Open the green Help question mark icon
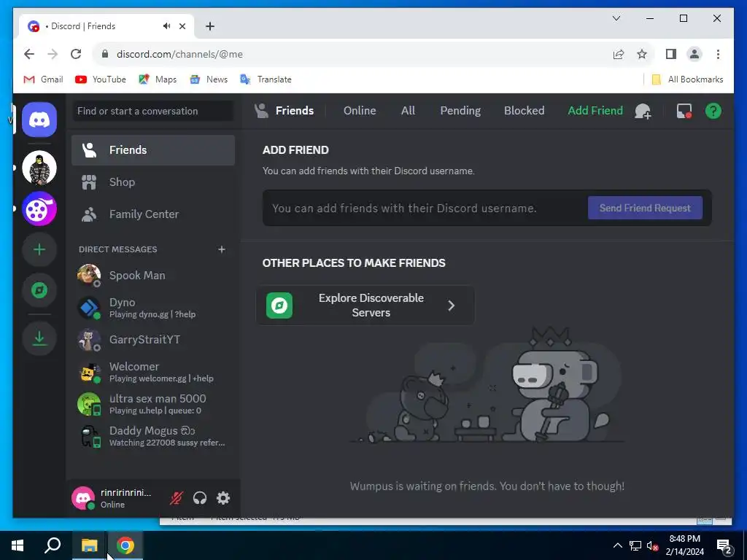The image size is (747, 560). click(713, 111)
